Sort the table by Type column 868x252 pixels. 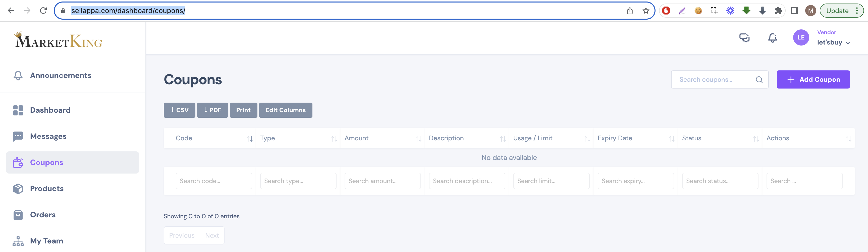298,138
